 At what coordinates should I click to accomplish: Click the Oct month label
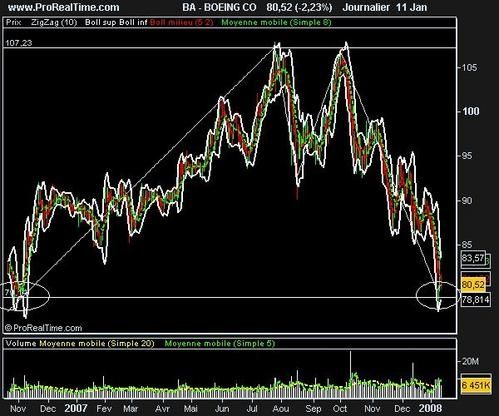tap(340, 409)
